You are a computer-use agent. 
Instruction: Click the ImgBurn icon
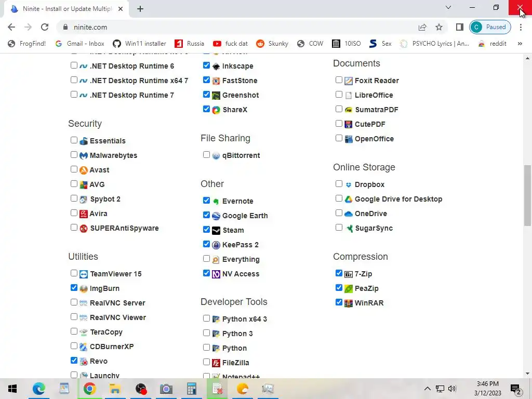84,289
